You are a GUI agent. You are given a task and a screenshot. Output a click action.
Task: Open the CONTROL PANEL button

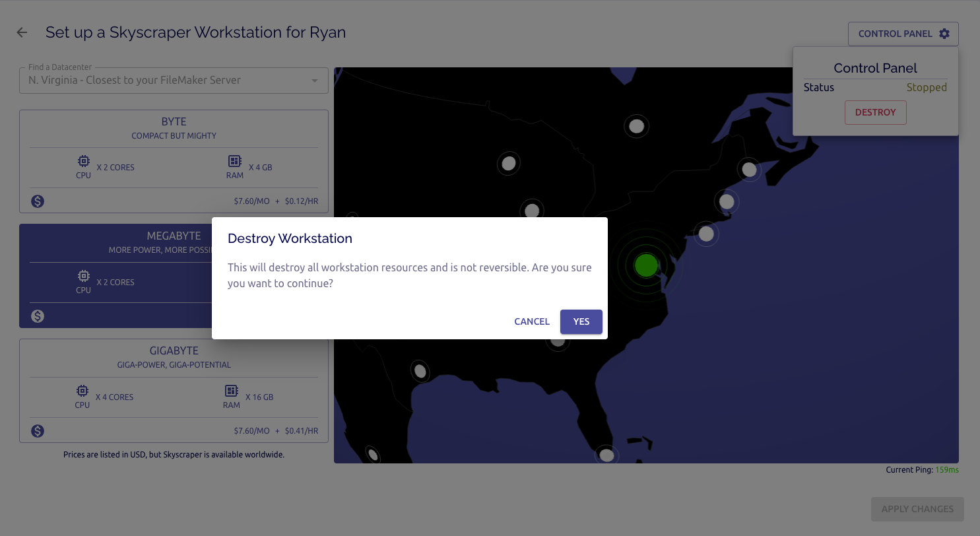[x=903, y=34]
